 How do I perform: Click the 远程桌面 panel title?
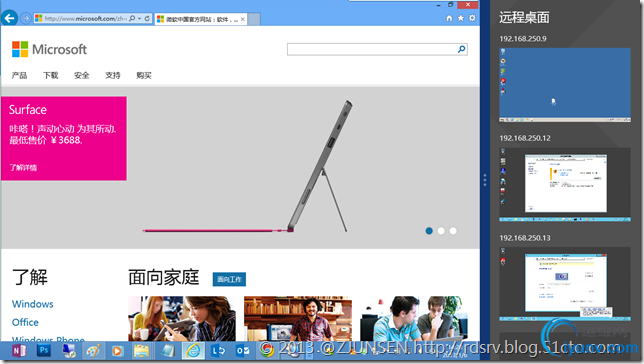pos(524,17)
